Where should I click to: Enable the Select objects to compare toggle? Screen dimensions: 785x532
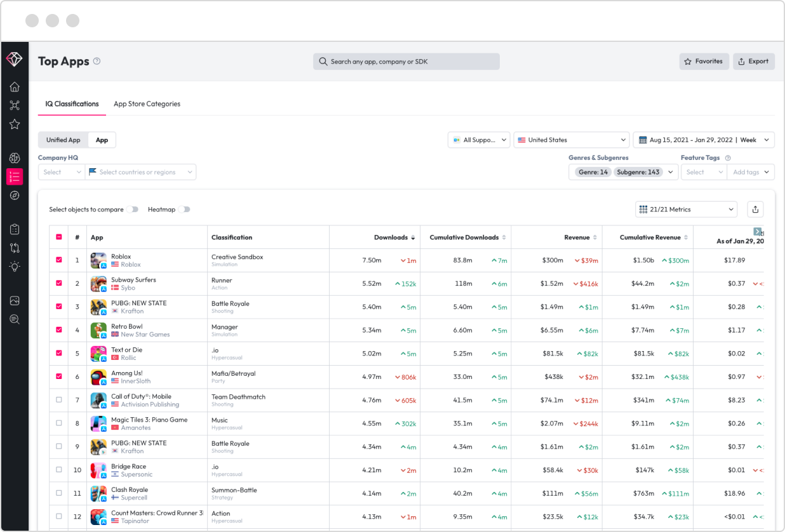[x=132, y=209]
